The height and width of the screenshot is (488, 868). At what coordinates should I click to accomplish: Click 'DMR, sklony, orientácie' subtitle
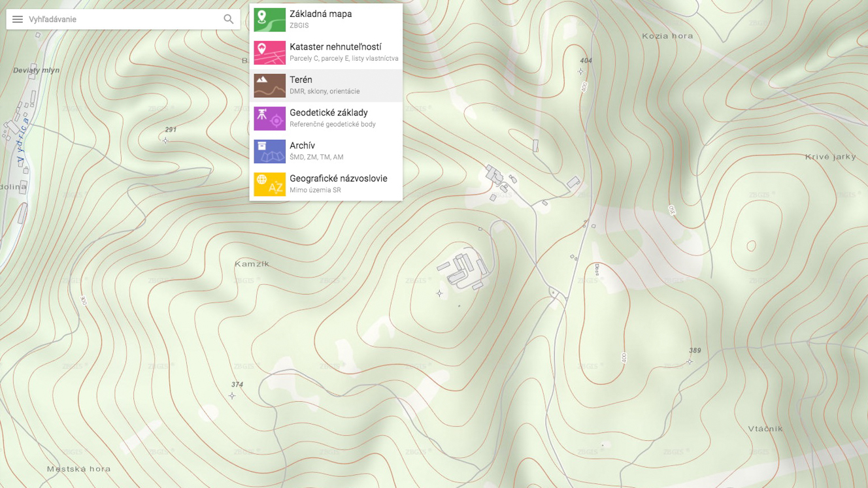point(325,91)
